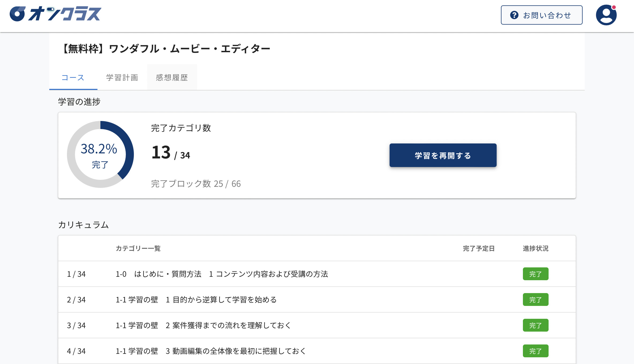
Task: Click the オンクラス logo
Action: [55, 14]
